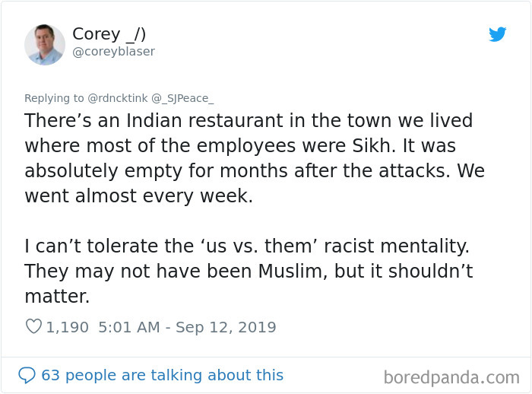The image size is (532, 394).
Task: Open Corey's profile picture
Action: click(x=44, y=44)
